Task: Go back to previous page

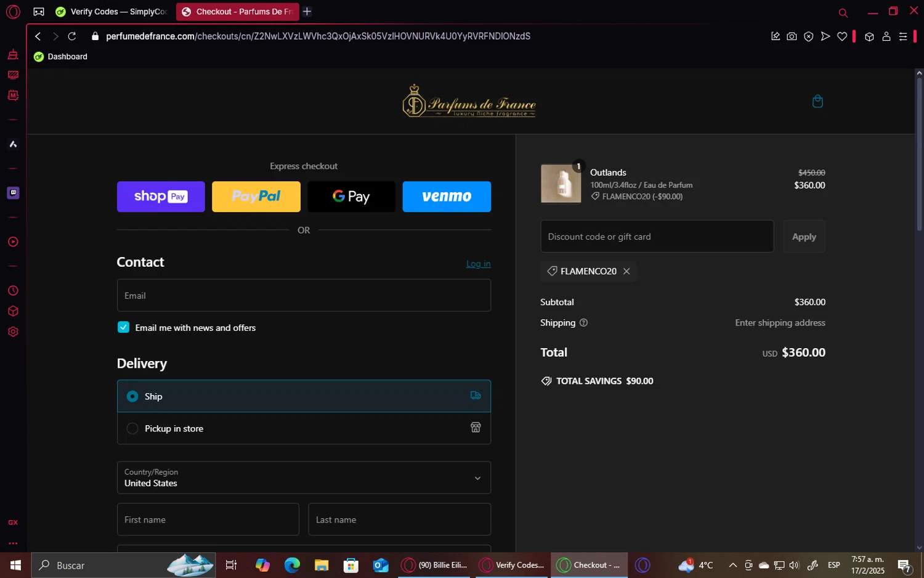Action: (38, 36)
